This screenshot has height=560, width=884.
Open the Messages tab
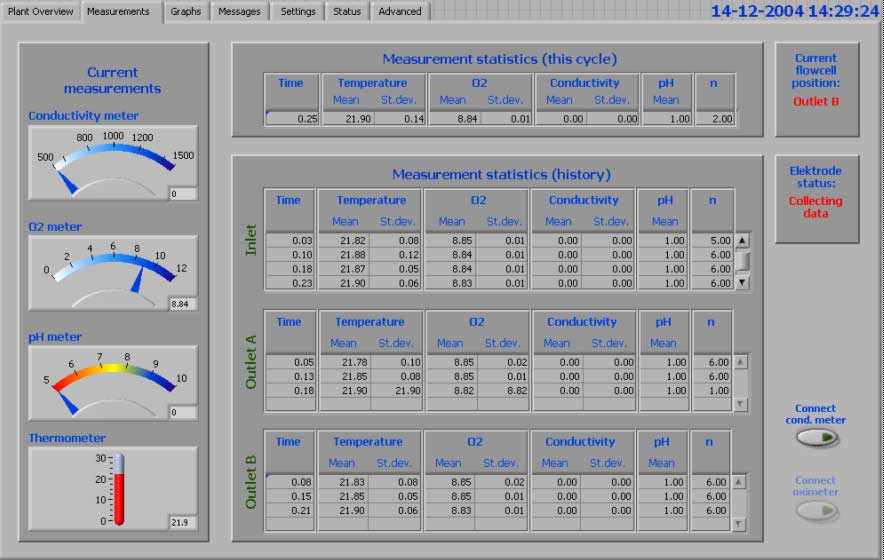tap(239, 12)
